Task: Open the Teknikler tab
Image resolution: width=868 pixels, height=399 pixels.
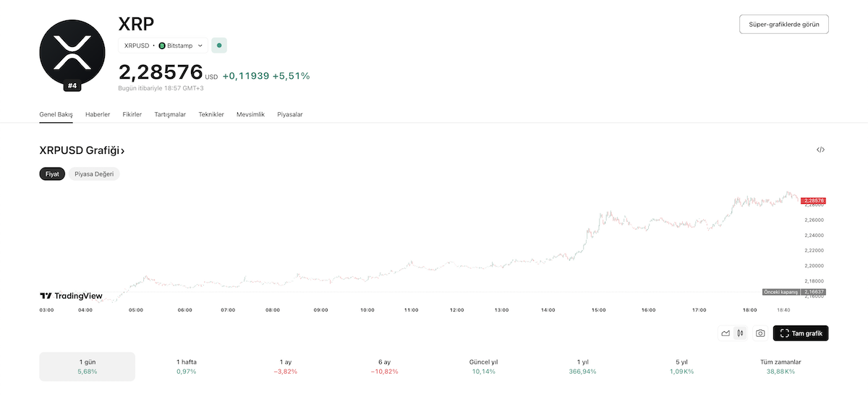Action: (211, 114)
